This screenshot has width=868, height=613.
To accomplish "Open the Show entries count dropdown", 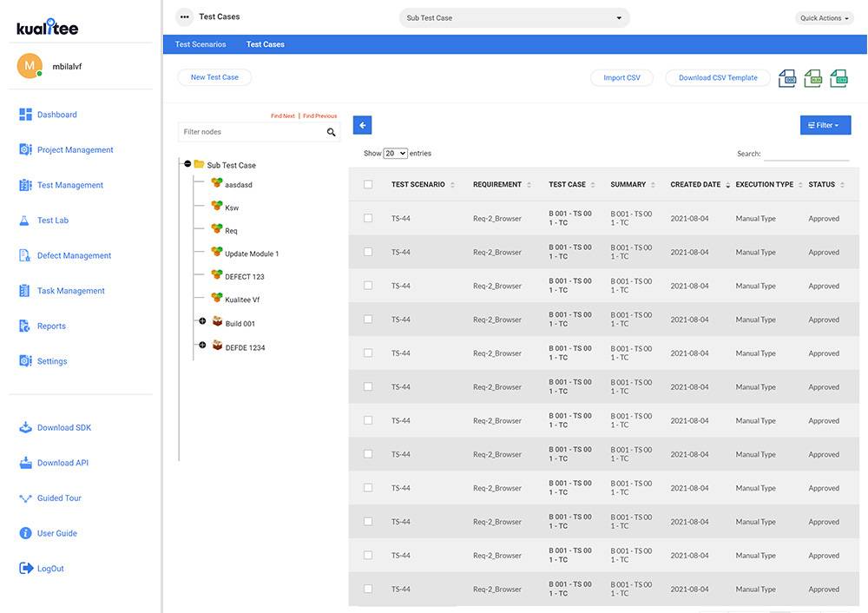I will (395, 154).
